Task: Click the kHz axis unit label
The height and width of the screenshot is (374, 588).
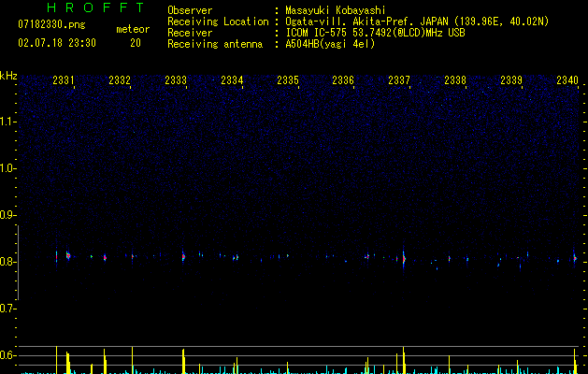Action: point(8,76)
